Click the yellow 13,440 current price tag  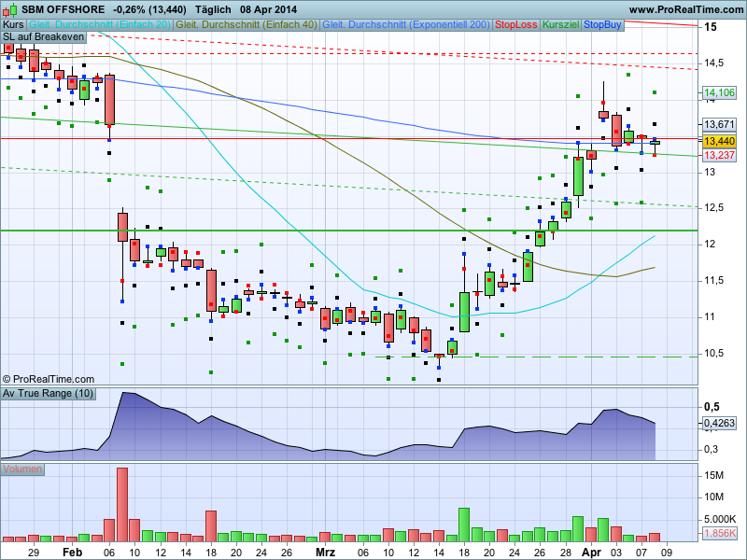719,141
